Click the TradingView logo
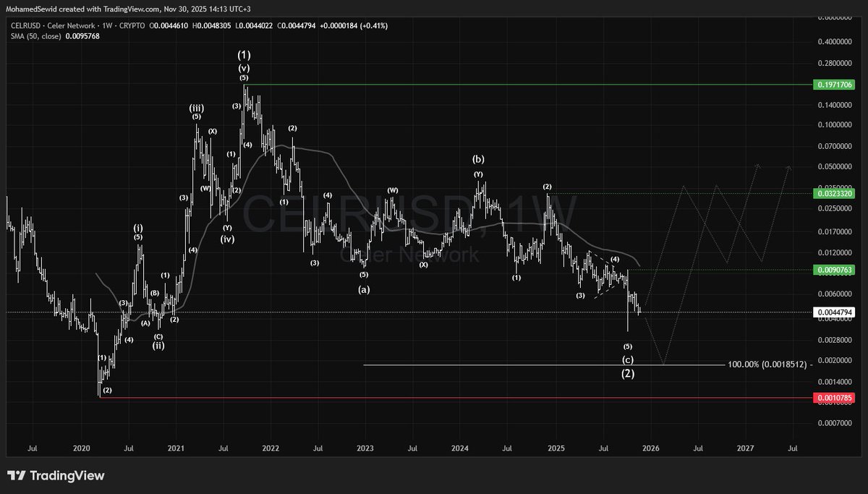The height and width of the screenshot is (494, 868). [56, 476]
